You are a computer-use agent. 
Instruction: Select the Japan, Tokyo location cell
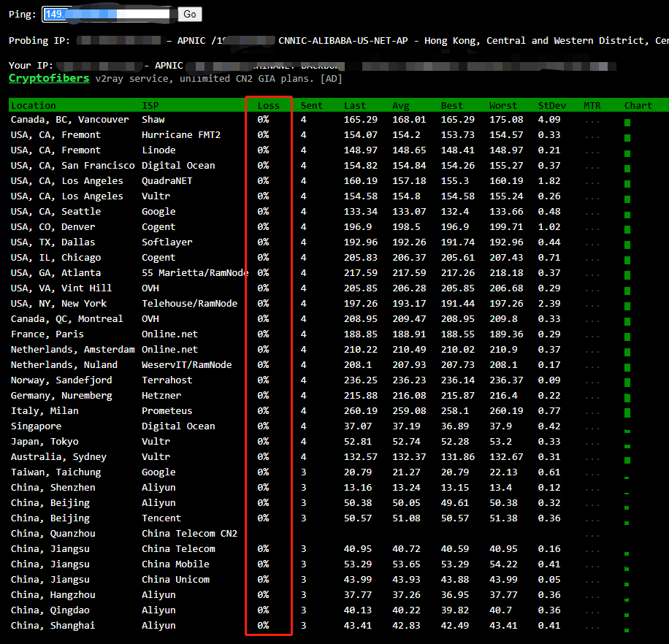click(45, 442)
